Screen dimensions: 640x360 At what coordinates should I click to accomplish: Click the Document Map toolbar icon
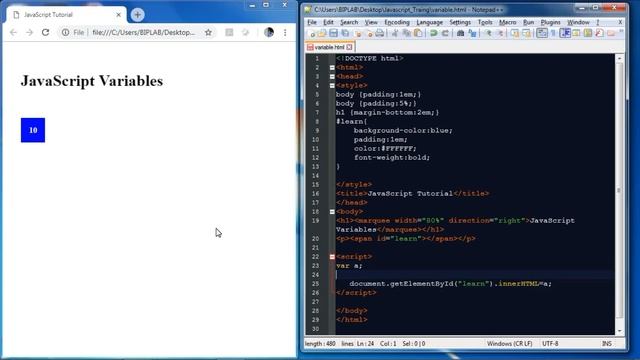(588, 33)
